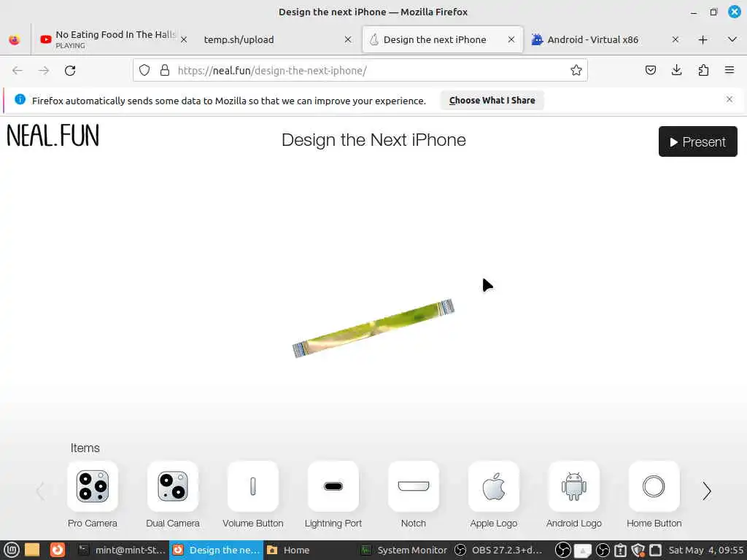Close the YouTube playing tab

pyautogui.click(x=184, y=39)
